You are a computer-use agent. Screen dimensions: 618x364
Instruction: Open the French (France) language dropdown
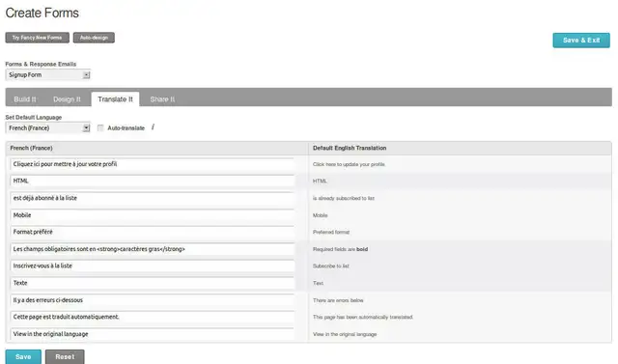coord(47,128)
